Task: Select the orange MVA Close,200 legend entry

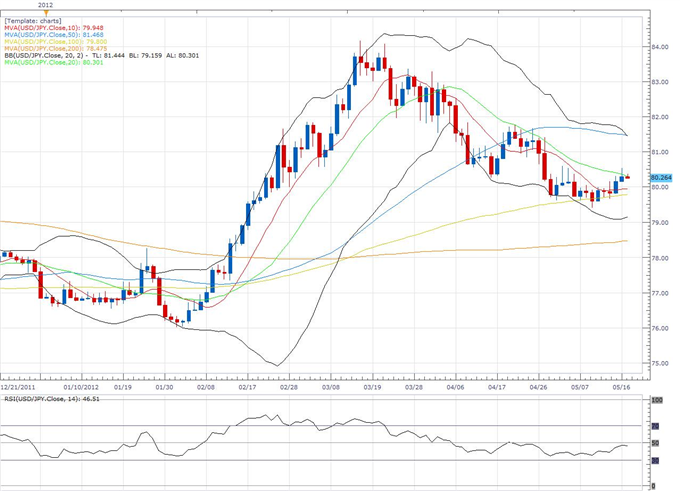Action: 56,49
